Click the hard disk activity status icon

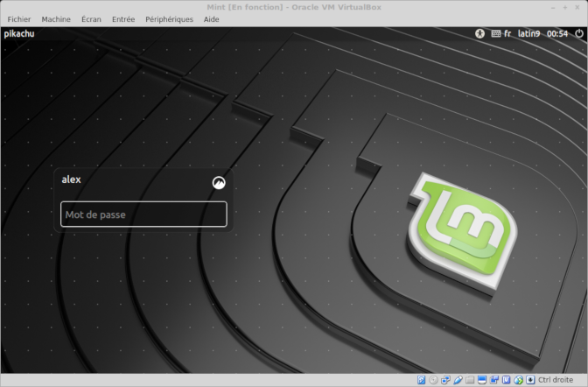tap(421, 380)
